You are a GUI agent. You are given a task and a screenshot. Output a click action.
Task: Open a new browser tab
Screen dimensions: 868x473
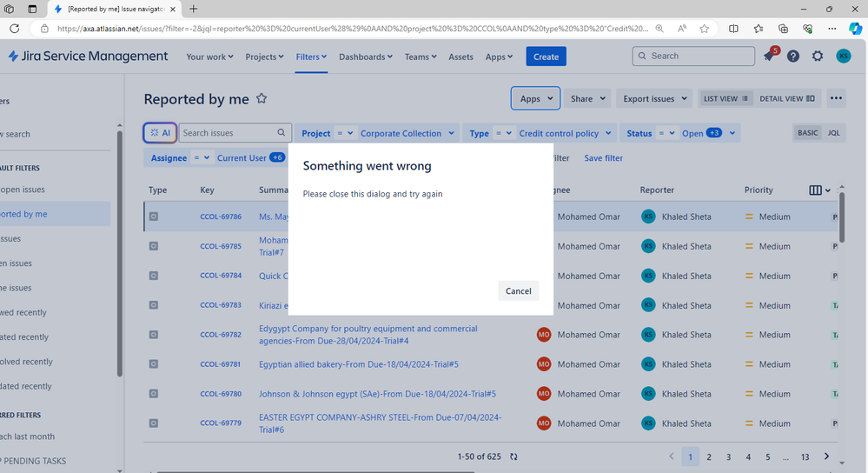tap(193, 9)
